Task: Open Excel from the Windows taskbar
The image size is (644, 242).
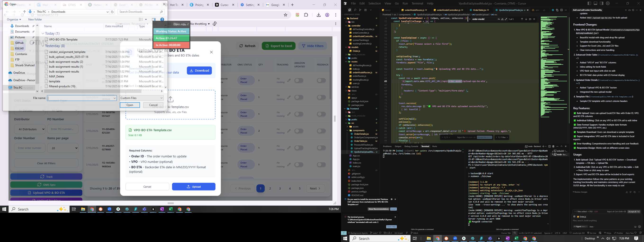Action: tap(170, 209)
